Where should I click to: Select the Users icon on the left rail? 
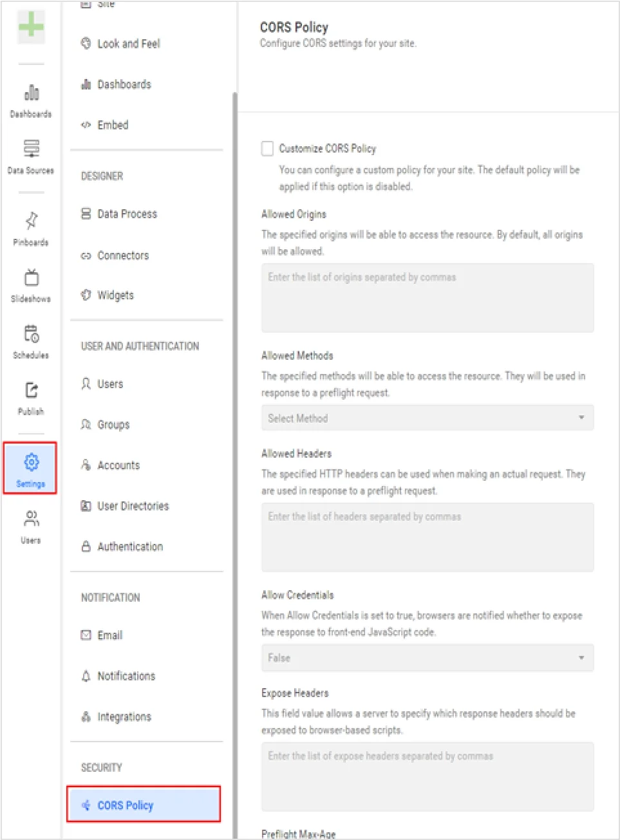(31, 518)
